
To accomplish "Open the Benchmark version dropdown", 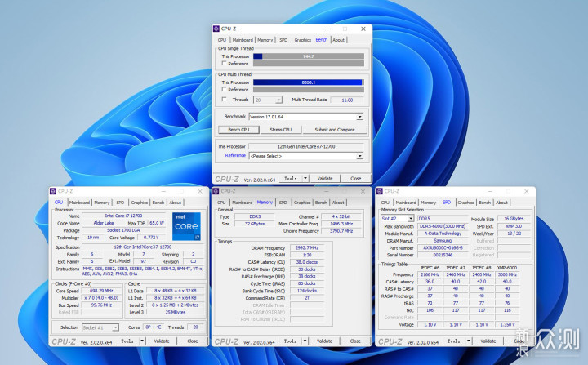I will (x=306, y=117).
